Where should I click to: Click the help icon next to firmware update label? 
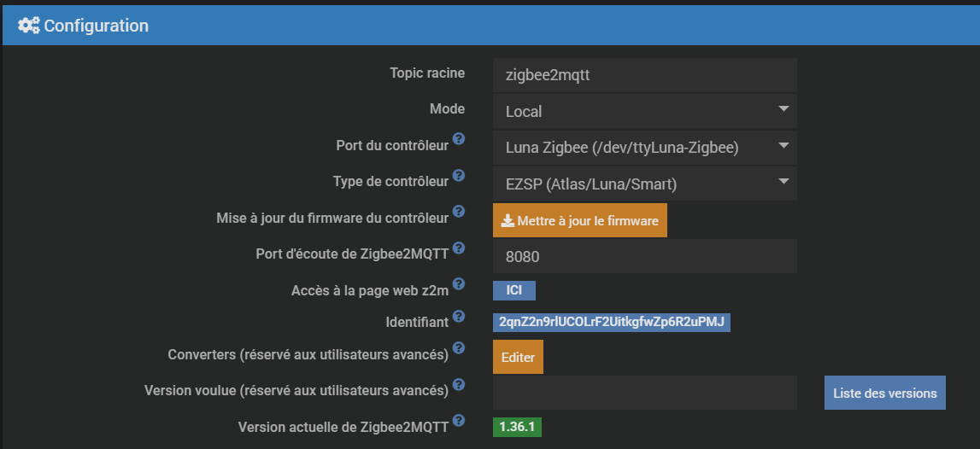(458, 211)
